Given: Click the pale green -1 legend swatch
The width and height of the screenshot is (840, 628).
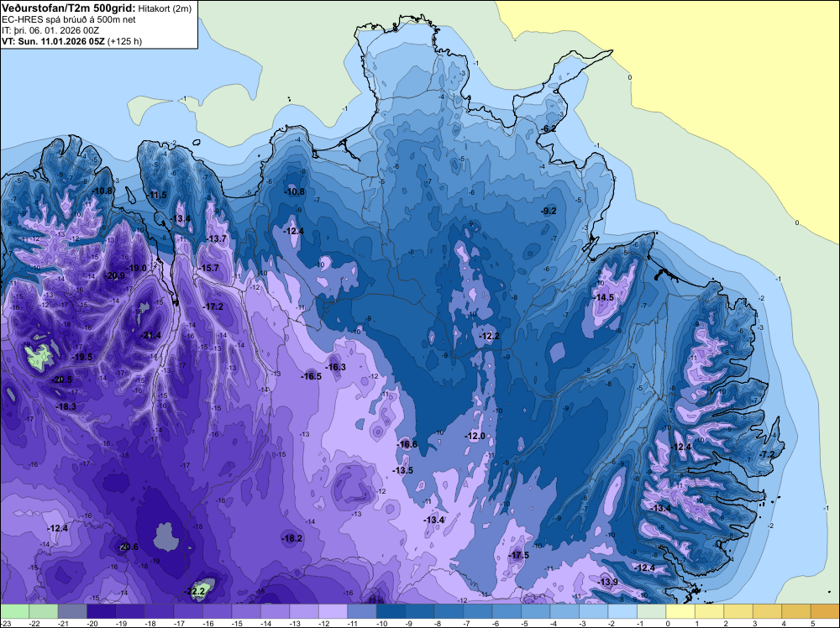Looking at the screenshot, I should tap(651, 611).
